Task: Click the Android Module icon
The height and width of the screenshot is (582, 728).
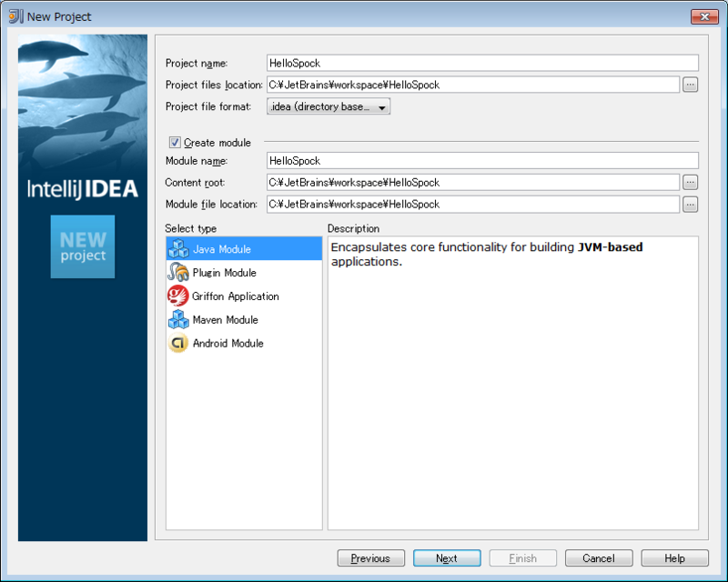Action: tap(178, 343)
